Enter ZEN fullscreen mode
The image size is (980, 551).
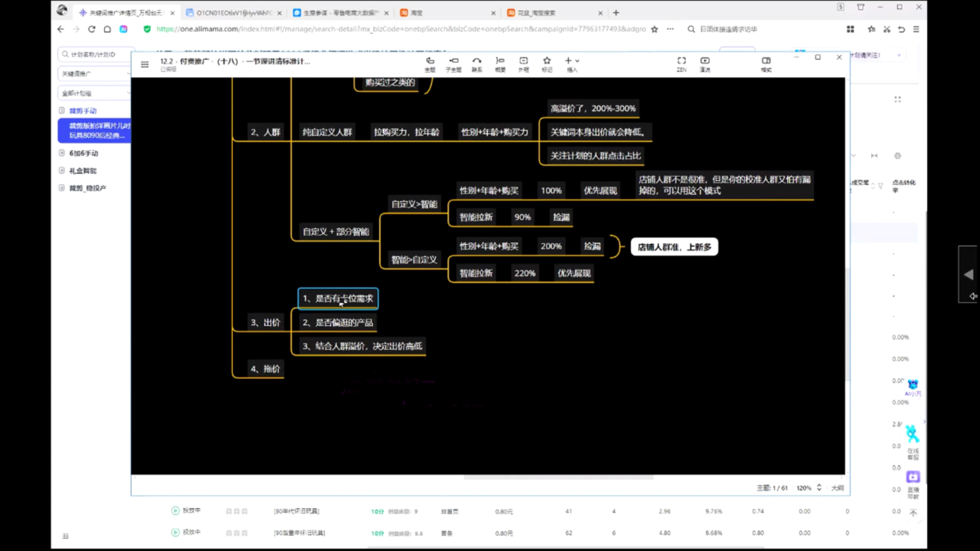coord(681,61)
